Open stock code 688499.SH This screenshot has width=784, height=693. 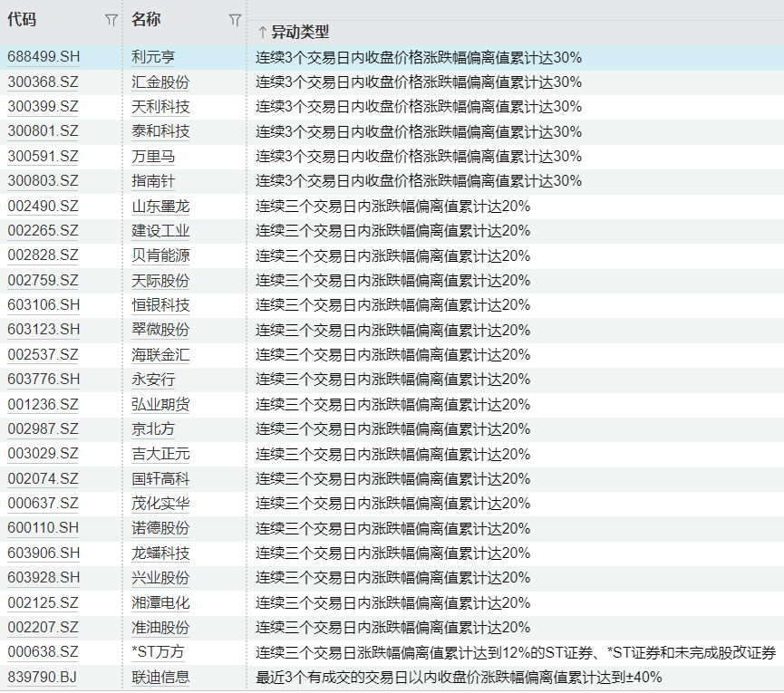(x=44, y=57)
